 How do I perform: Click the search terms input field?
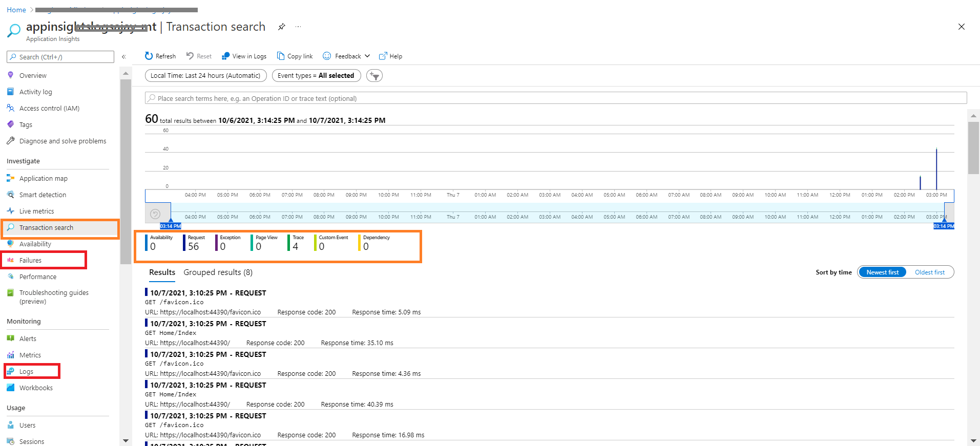[x=556, y=98]
